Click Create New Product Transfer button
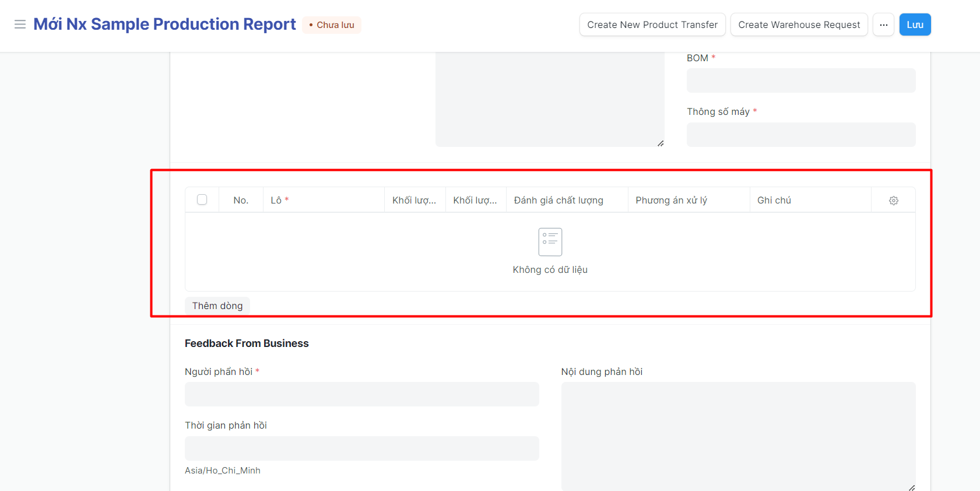 point(652,24)
